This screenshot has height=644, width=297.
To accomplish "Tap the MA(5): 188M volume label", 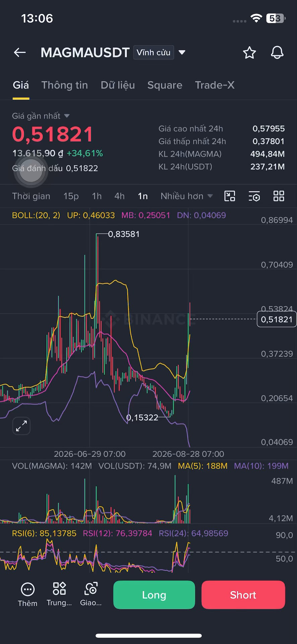I will point(203,466).
